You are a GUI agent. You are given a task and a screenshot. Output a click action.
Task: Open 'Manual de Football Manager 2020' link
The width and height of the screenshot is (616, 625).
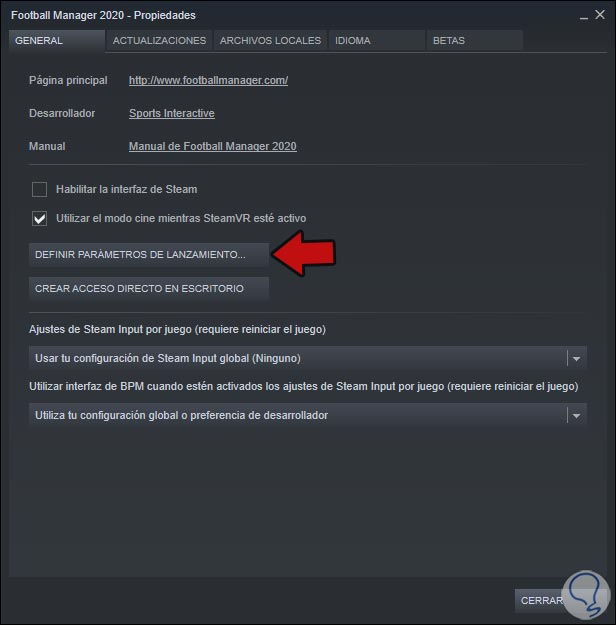pos(213,146)
